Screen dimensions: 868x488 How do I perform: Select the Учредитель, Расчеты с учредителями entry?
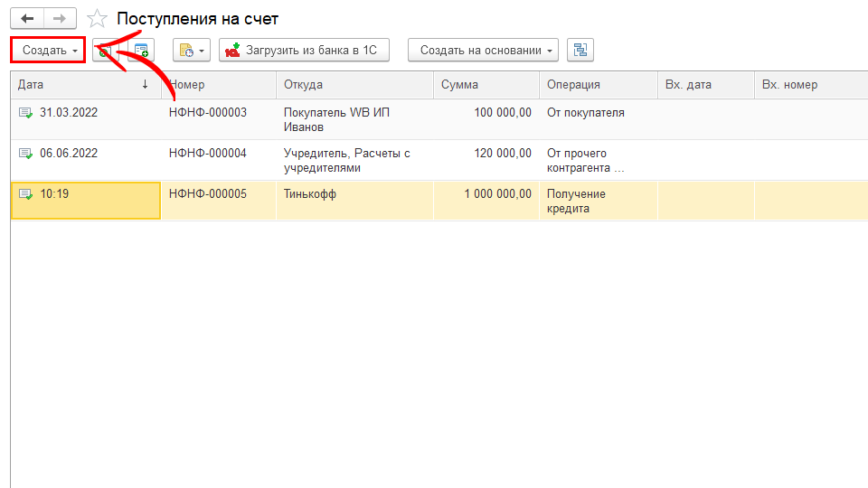click(x=347, y=160)
